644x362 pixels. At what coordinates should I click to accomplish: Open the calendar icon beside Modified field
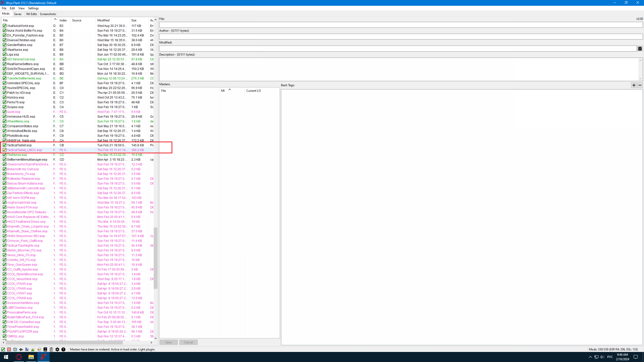click(x=640, y=49)
